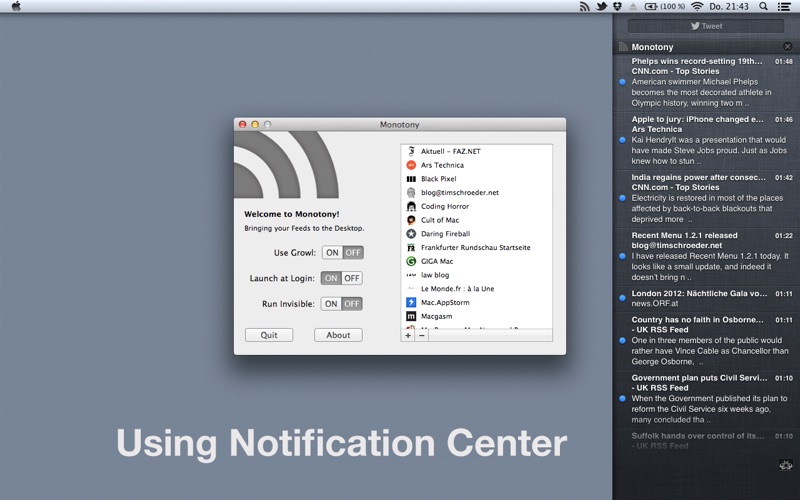Toggle the Launch at Login switch
The width and height of the screenshot is (800, 500).
point(342,278)
